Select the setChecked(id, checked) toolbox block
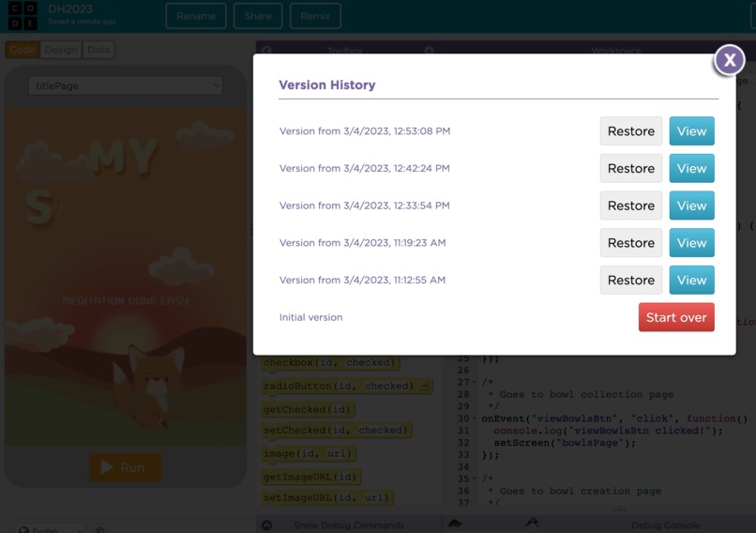 (x=336, y=431)
